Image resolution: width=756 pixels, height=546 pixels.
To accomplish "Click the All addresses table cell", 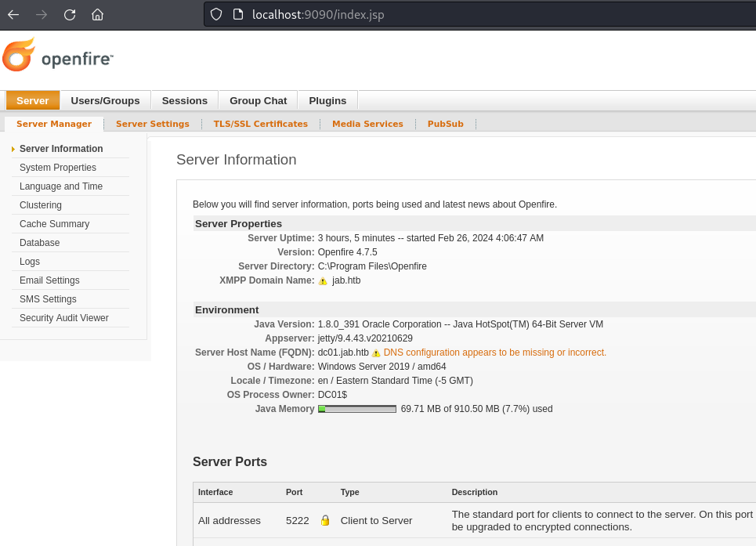I will [229, 520].
